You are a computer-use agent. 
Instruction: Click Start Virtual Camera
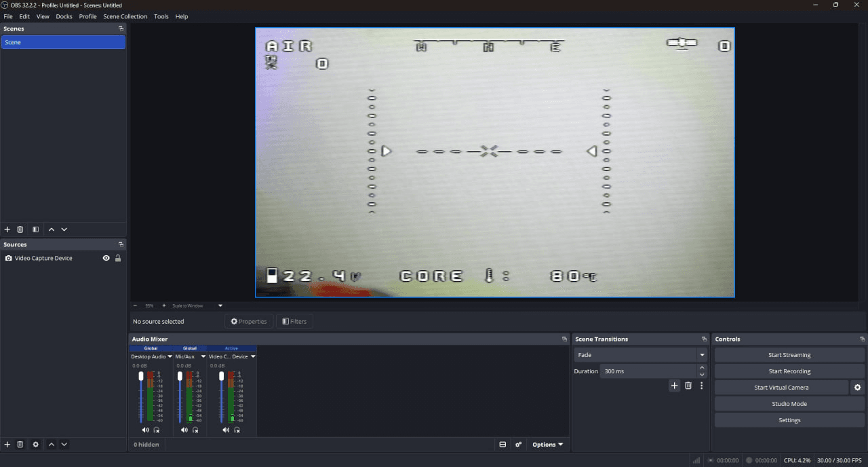click(x=781, y=388)
